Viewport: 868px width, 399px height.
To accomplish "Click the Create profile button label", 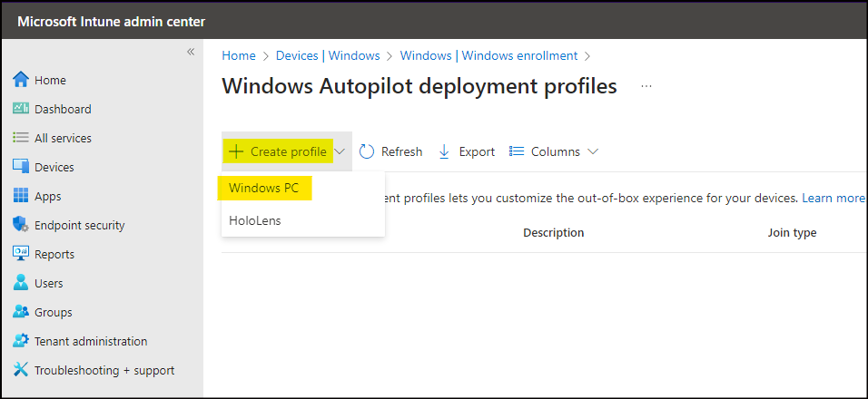I will pos(289,151).
